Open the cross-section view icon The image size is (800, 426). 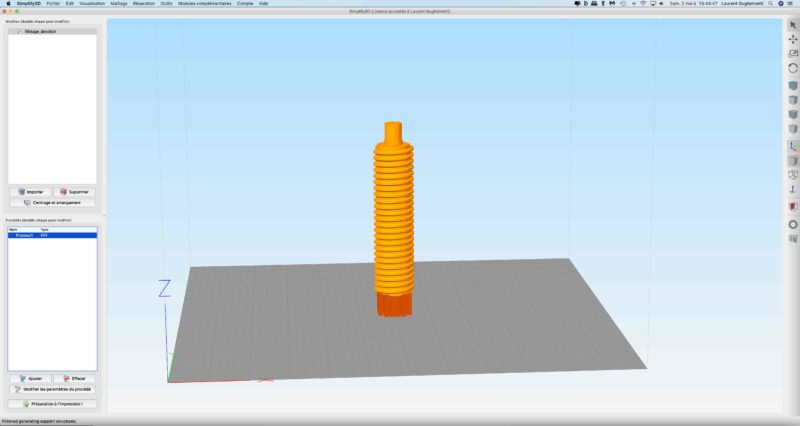[x=793, y=207]
